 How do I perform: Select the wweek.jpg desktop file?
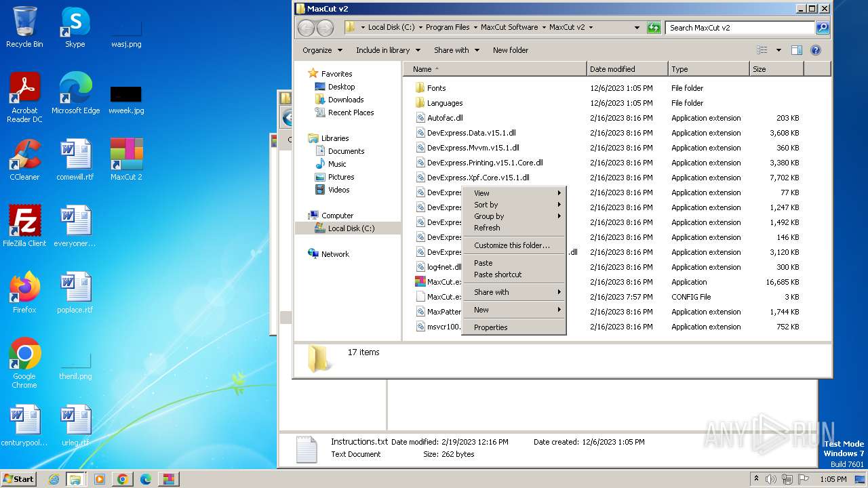click(x=126, y=99)
